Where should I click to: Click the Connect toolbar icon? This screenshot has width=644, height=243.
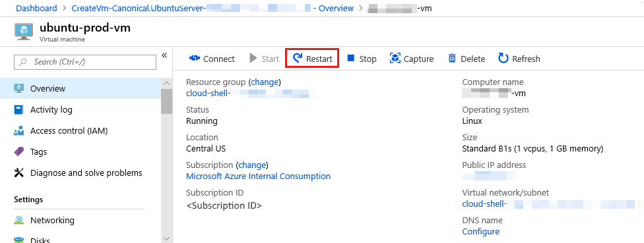[194, 59]
